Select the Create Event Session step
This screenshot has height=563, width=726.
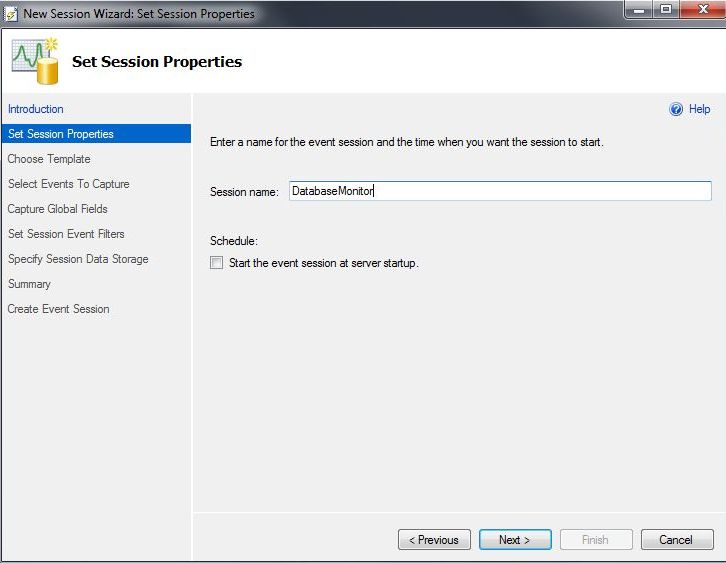(59, 309)
